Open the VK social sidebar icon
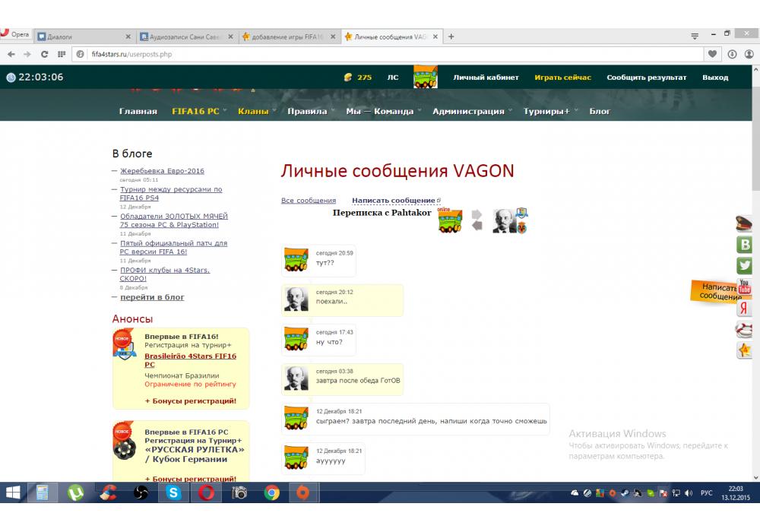This screenshot has width=760, height=532. [x=745, y=245]
